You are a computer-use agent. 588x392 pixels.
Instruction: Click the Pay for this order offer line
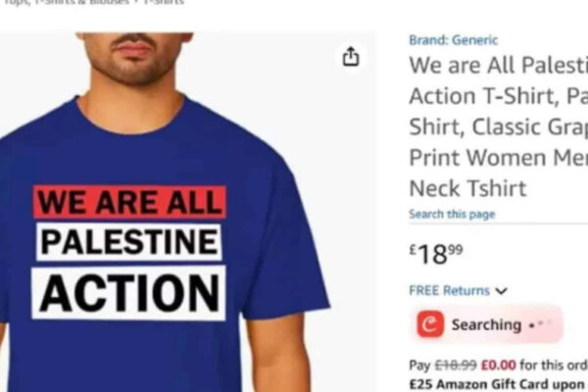(499, 365)
